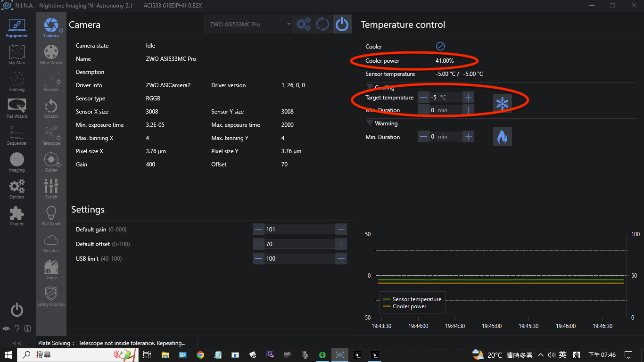Collapse the Warming section triangle
Viewport: 644px width, 362px height.
[370, 123]
